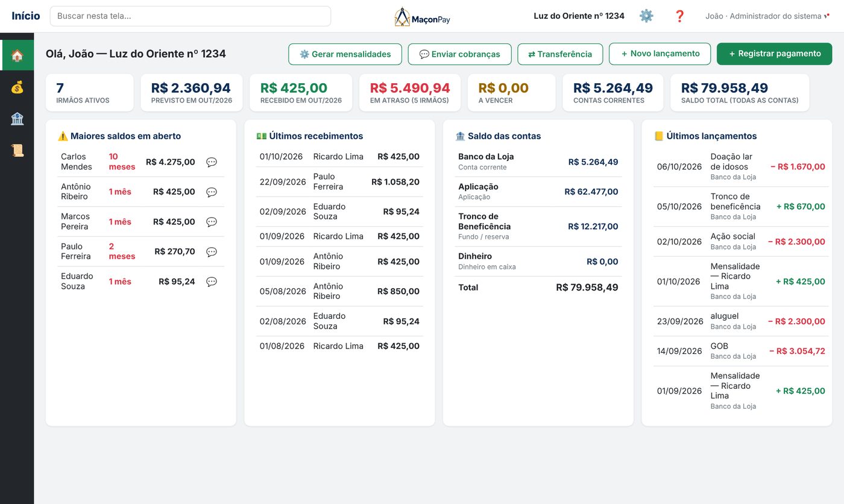Open help via the question mark icon
The height and width of the screenshot is (504, 844).
tap(680, 16)
